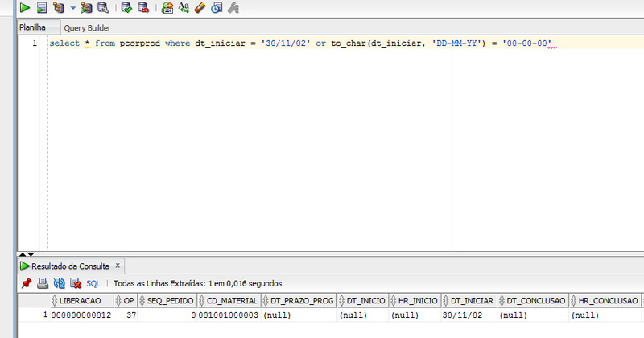Screen dimensions: 644x338
Task: Click the change letter case (Aa) icon
Action: tap(184, 8)
